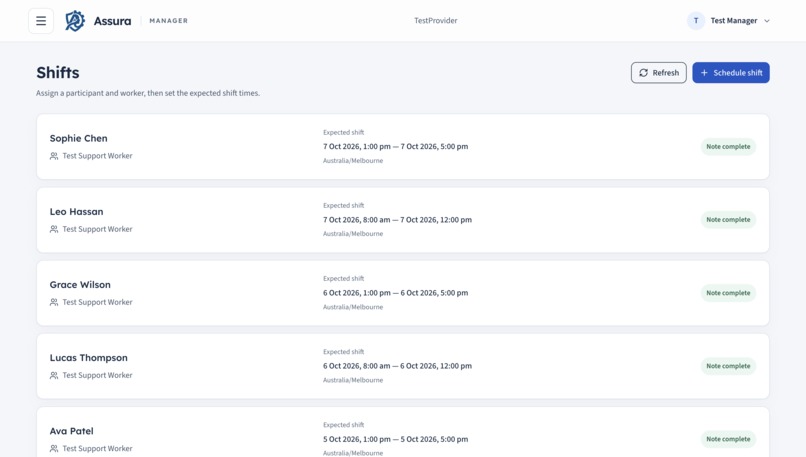The width and height of the screenshot is (806, 457).
Task: Open Lucas Thompson's shift name
Action: click(88, 358)
